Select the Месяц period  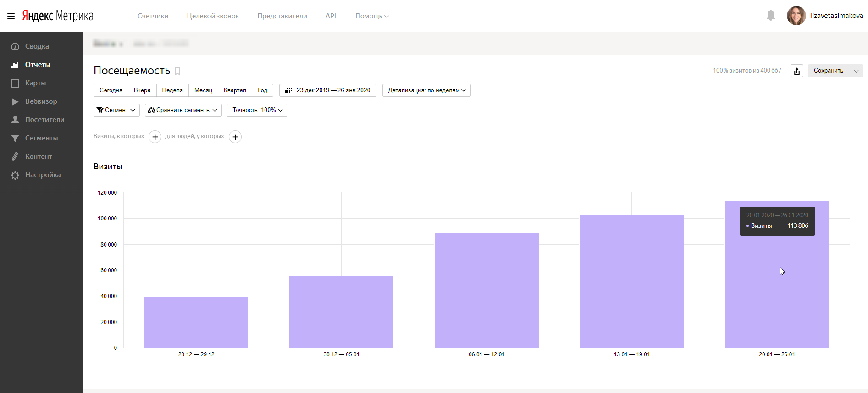click(x=203, y=90)
